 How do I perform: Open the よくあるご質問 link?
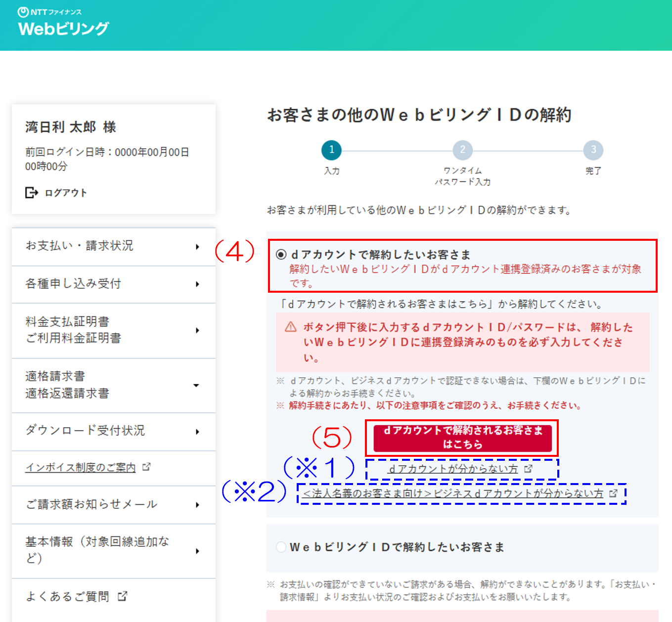coord(67,597)
